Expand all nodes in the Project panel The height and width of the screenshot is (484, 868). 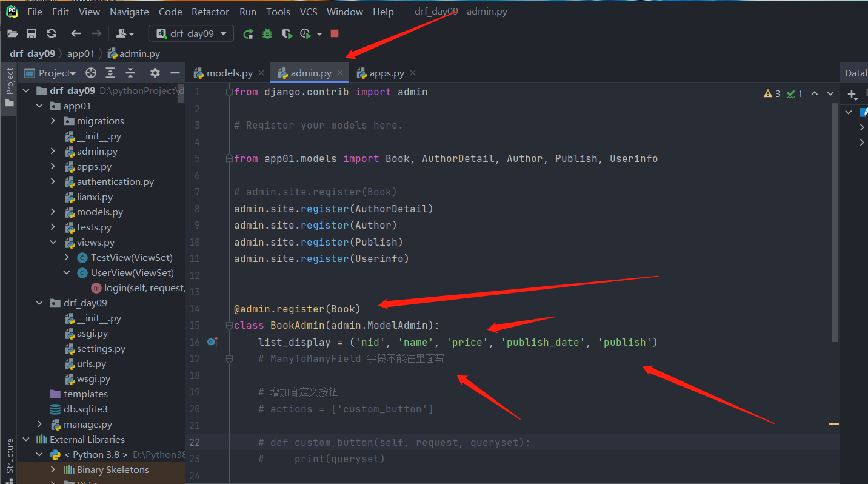tap(110, 73)
